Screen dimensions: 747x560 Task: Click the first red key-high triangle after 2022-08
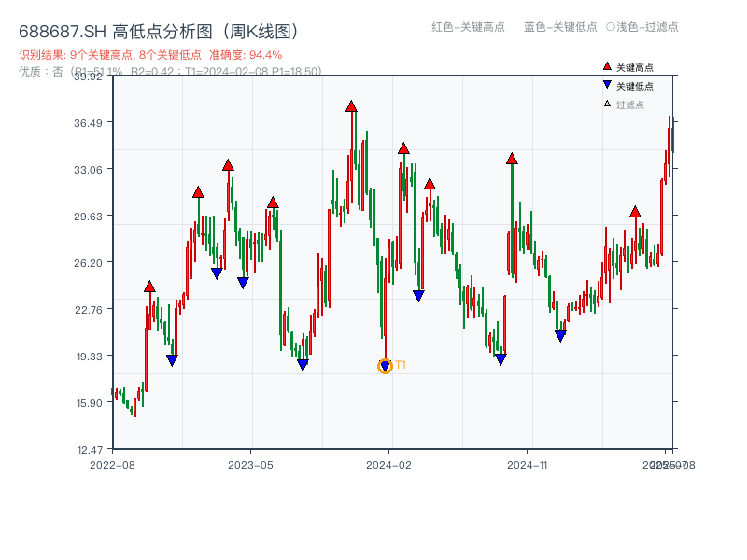pos(148,287)
